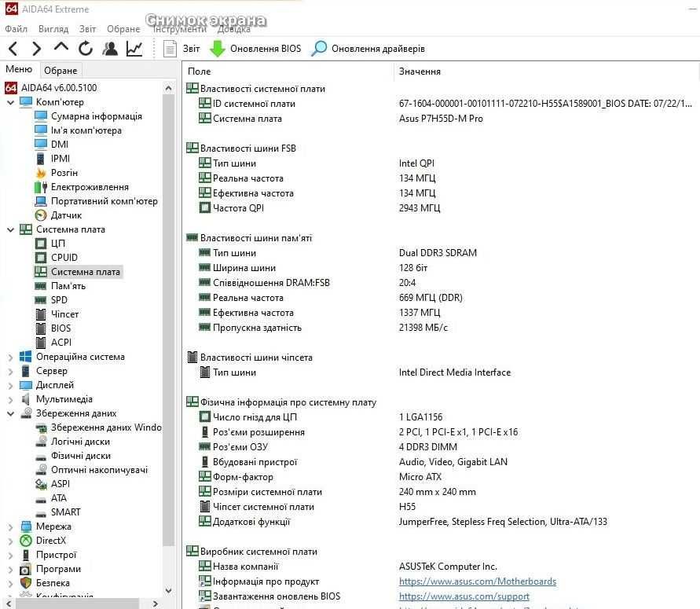Expand the Безпека tree node

pyautogui.click(x=11, y=584)
